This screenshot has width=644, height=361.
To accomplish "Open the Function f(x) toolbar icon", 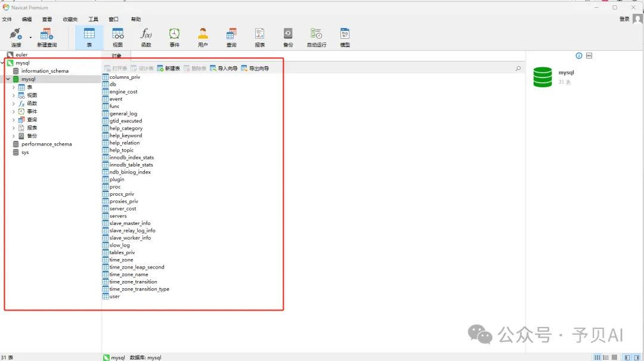I will tap(146, 38).
